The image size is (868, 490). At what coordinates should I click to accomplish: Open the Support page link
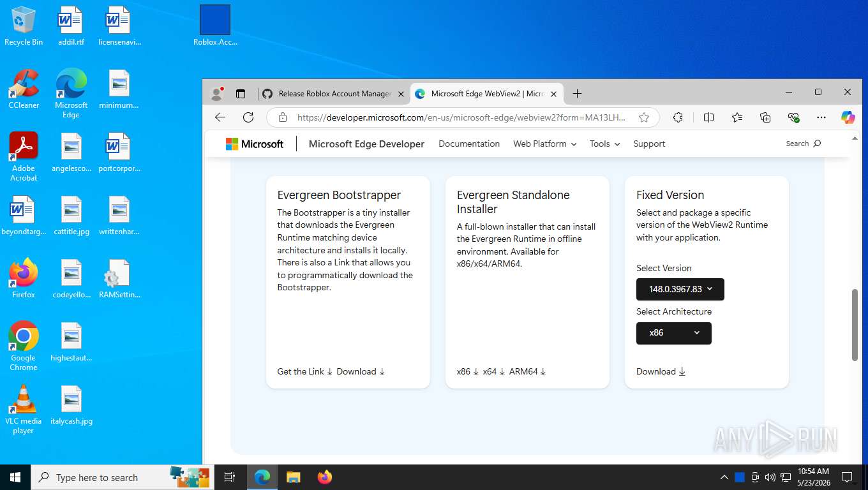(649, 144)
